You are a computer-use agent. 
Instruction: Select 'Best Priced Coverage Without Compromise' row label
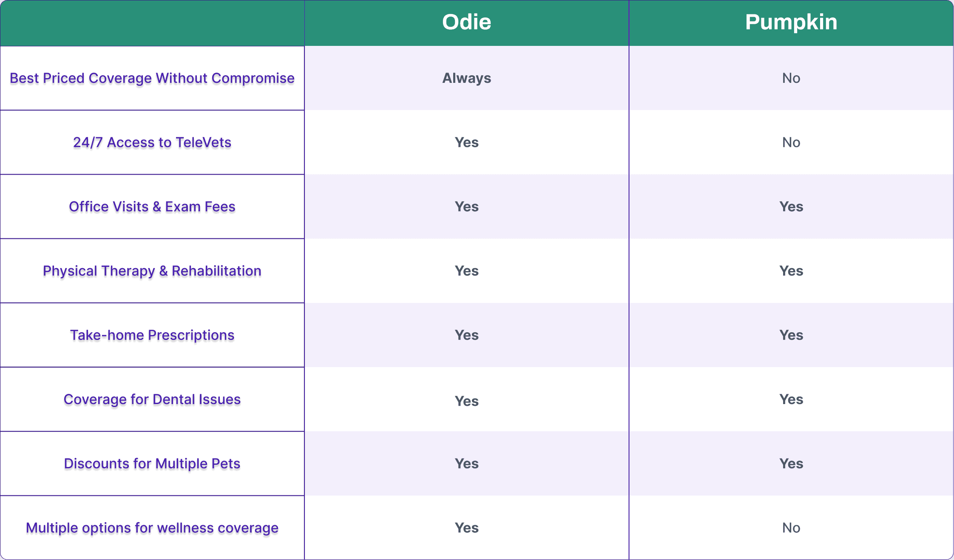tap(152, 78)
